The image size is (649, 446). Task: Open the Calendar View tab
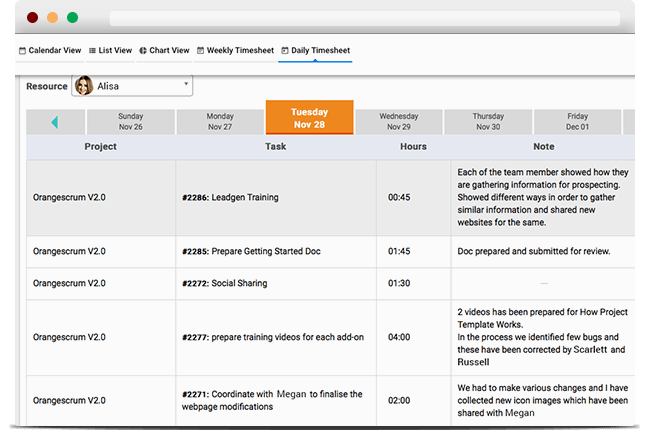pos(50,50)
